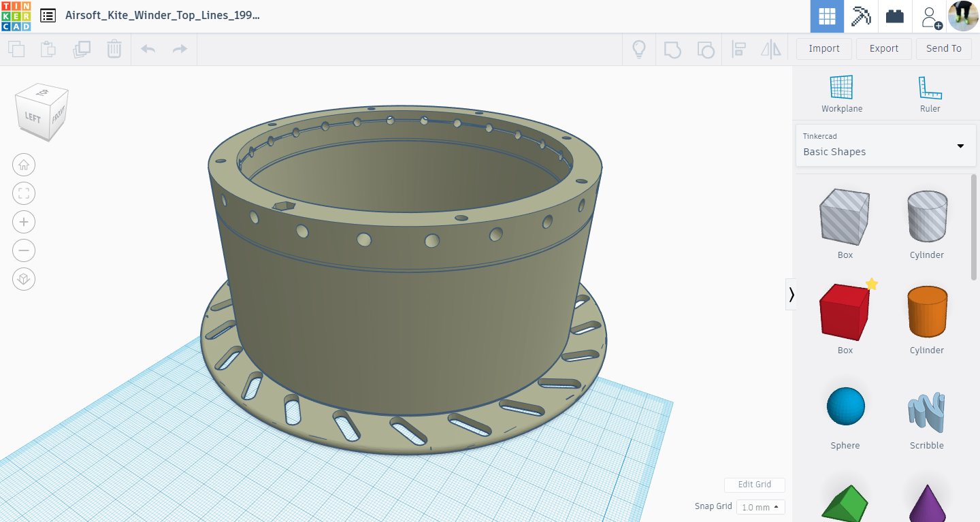This screenshot has height=522, width=980.
Task: Click the Tinkercad logo
Action: tap(16, 16)
